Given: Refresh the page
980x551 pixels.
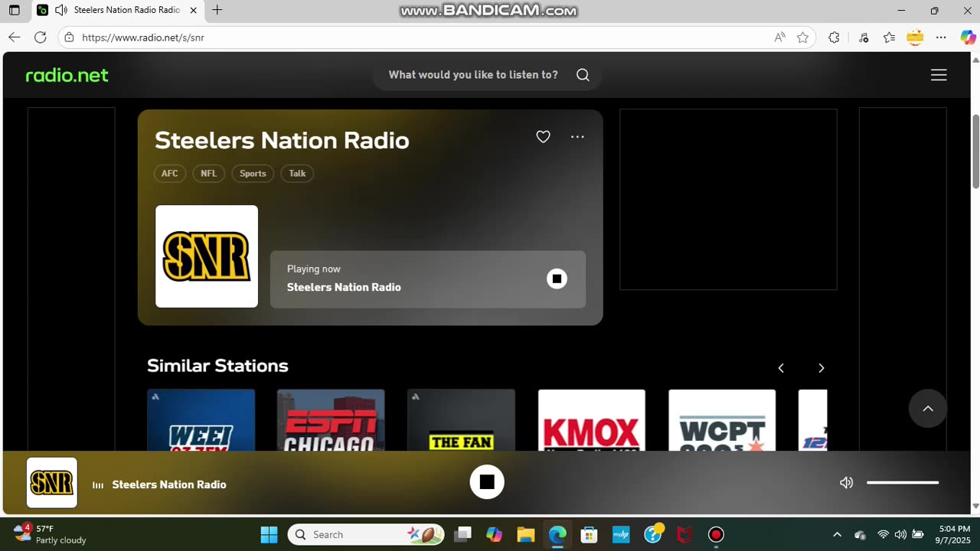Looking at the screenshot, I should [41, 37].
